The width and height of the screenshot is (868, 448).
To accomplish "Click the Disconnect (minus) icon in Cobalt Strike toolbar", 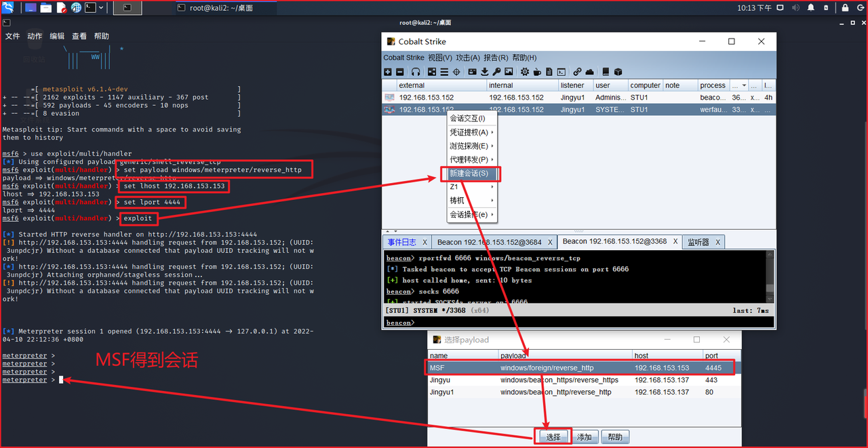I will 399,72.
